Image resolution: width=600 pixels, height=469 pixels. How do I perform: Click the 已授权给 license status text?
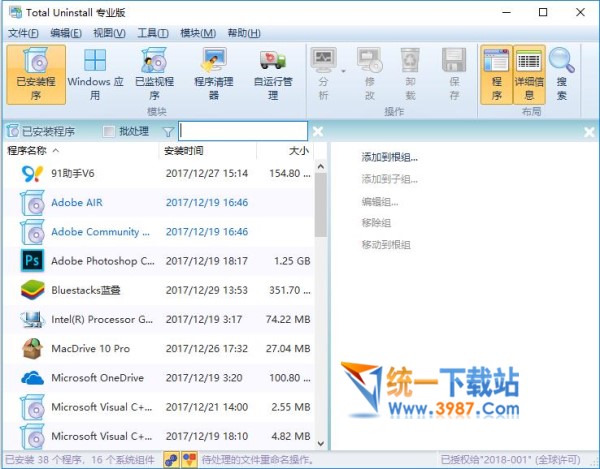click(x=510, y=459)
